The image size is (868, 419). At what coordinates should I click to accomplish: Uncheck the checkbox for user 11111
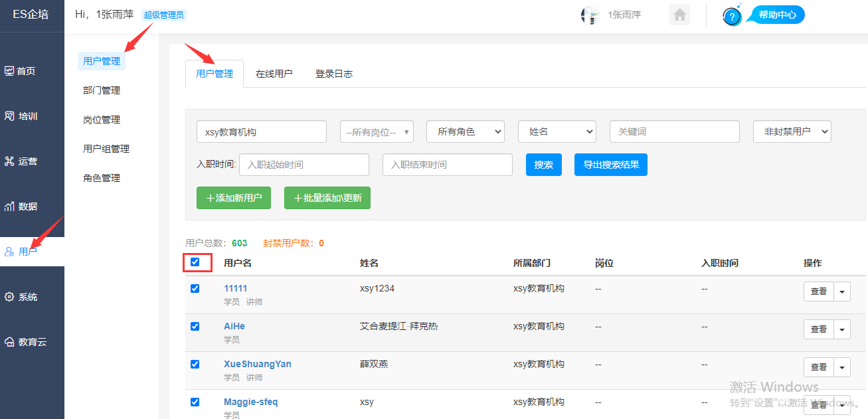point(195,289)
